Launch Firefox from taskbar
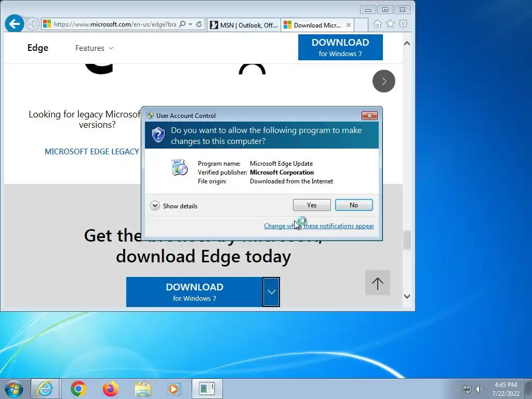The width and height of the screenshot is (532, 399). pyautogui.click(x=111, y=389)
